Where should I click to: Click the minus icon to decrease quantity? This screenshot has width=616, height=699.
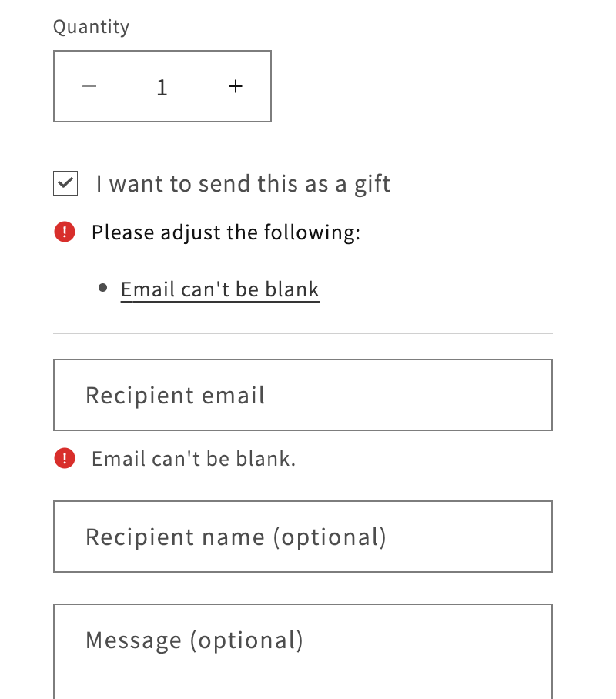89,86
